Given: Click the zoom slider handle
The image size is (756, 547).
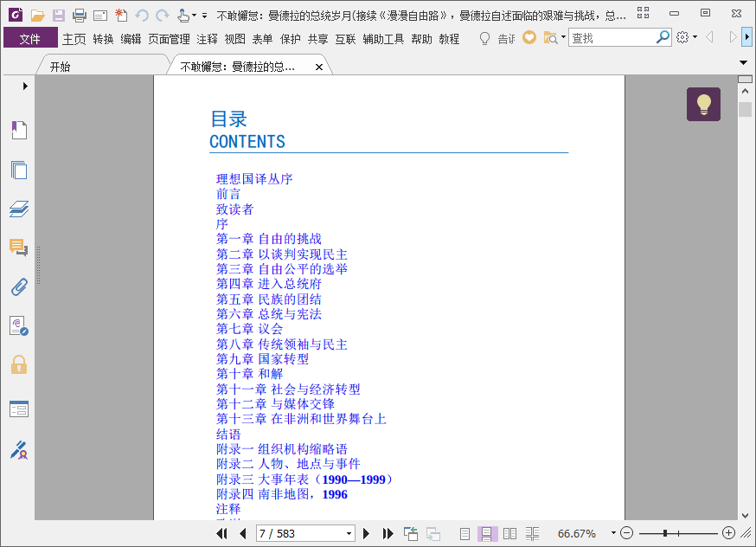Looking at the screenshot, I should pyautogui.click(x=665, y=533).
